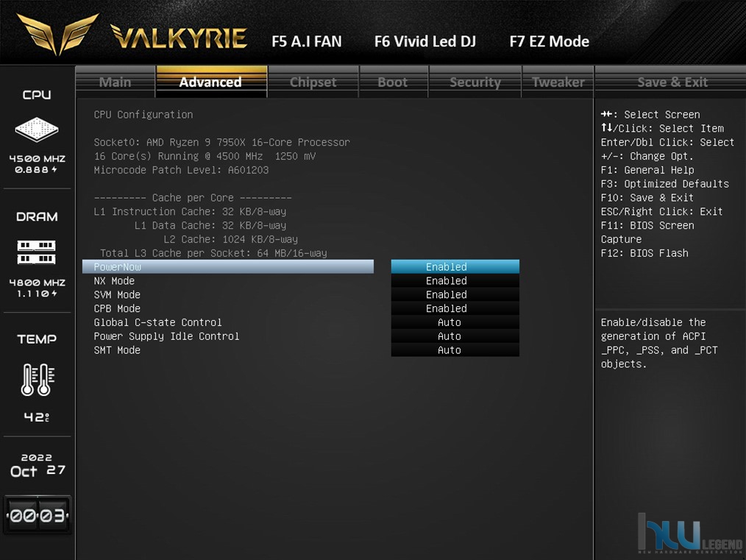
Task: Click the 2022 year display
Action: coord(37,458)
